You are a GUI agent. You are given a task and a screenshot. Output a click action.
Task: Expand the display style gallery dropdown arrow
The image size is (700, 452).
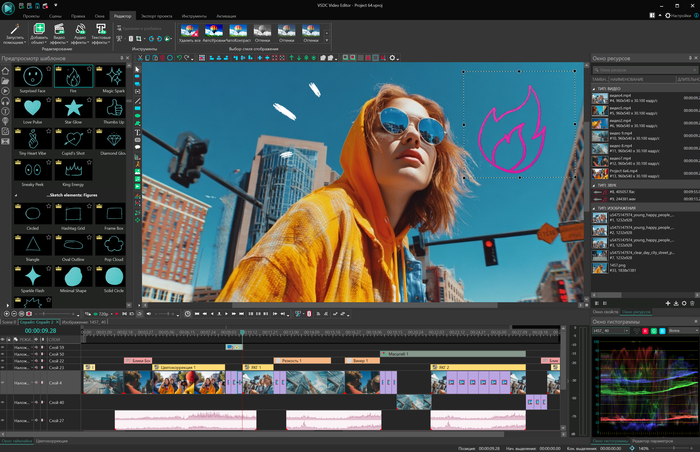(326, 41)
